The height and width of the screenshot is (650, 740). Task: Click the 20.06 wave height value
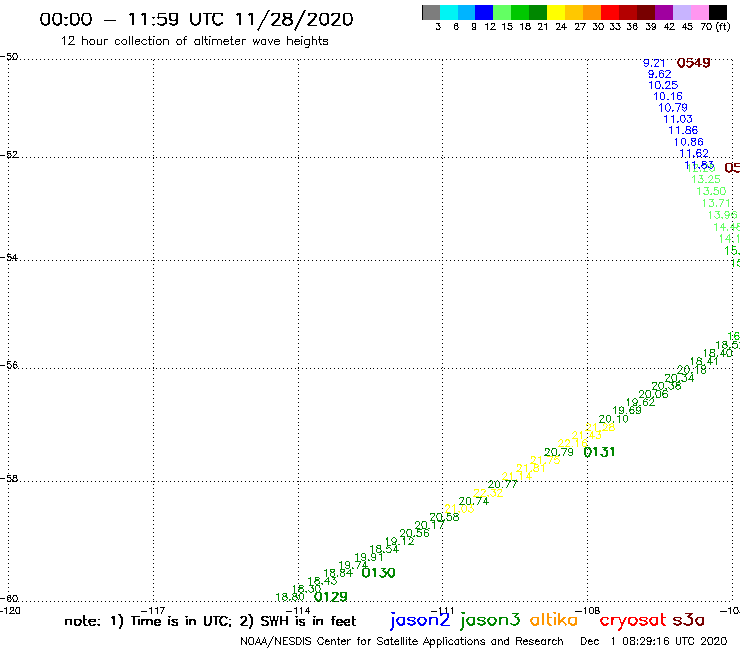pyautogui.click(x=654, y=395)
